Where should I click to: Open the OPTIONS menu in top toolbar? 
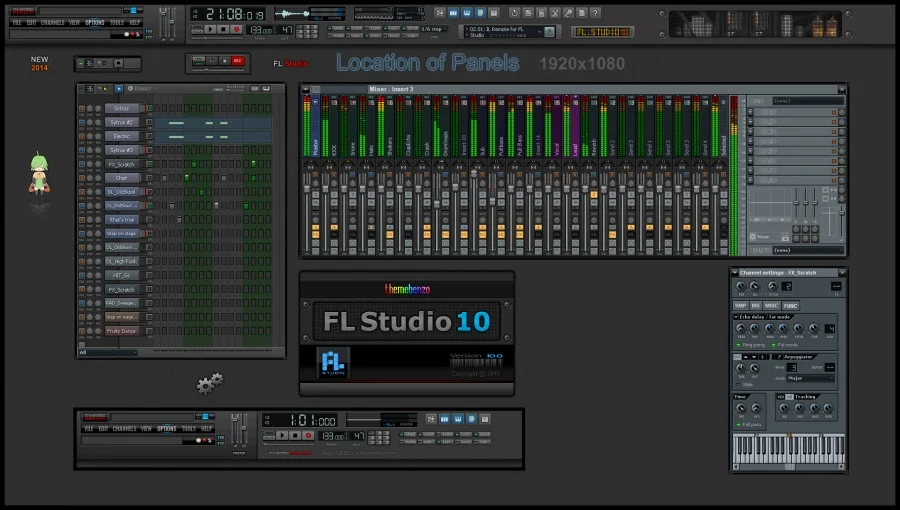(x=95, y=22)
